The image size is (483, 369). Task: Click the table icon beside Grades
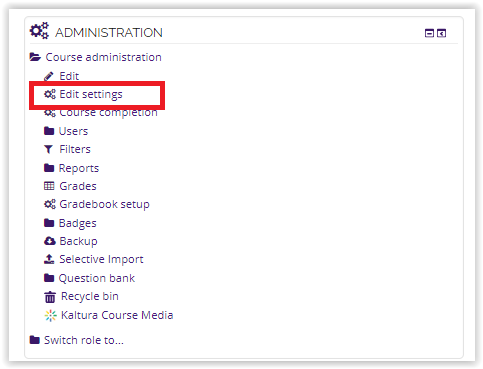pyautogui.click(x=49, y=186)
